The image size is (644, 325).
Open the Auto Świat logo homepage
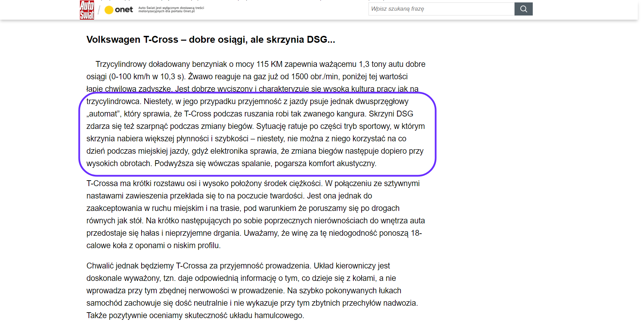pyautogui.click(x=87, y=10)
